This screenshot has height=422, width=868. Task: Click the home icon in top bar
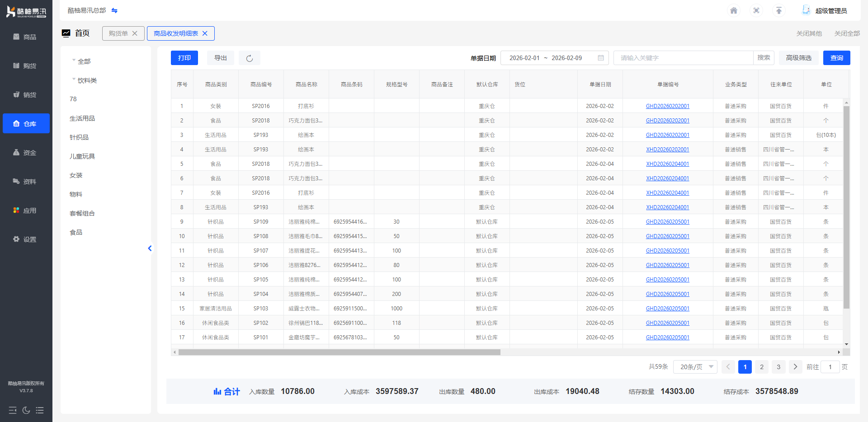click(x=733, y=11)
